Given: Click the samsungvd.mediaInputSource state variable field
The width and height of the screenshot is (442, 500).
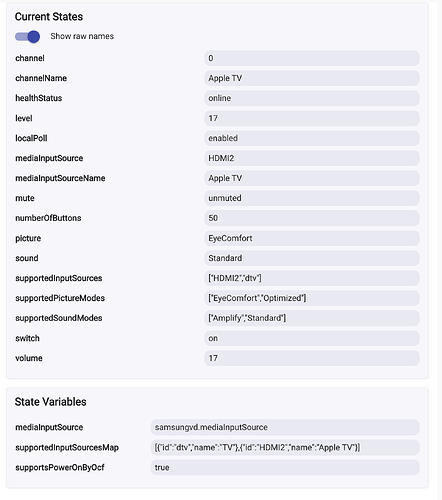Looking at the screenshot, I should click(285, 427).
